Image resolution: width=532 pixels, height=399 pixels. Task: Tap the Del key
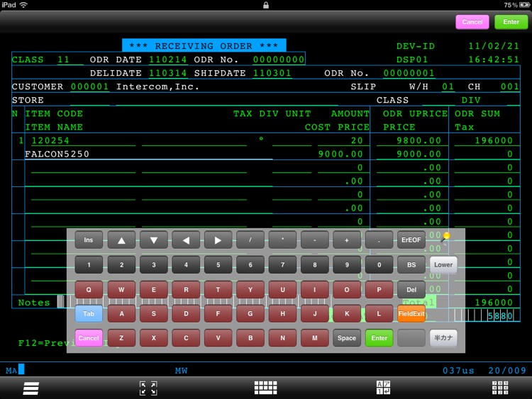(x=411, y=290)
